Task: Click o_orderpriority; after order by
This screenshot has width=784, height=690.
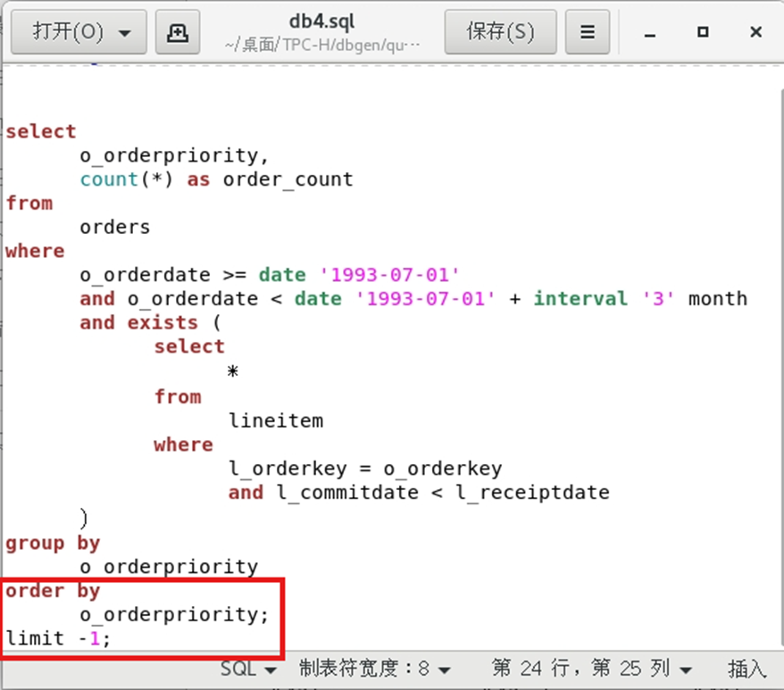Action: coord(174,614)
